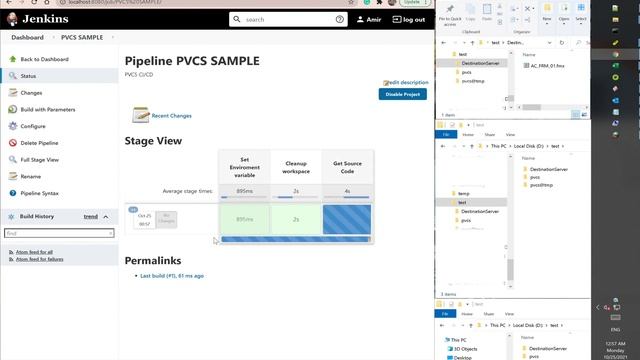
Task: Click the Chrome icon on the taskbar
Action: click(x=616, y=54)
